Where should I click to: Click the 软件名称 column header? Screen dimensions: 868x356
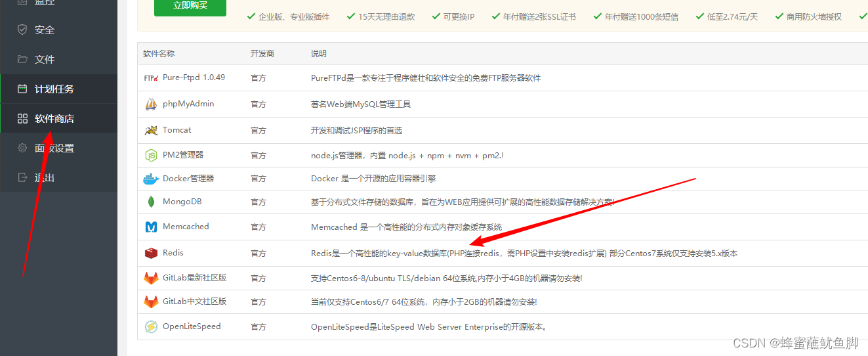point(159,54)
